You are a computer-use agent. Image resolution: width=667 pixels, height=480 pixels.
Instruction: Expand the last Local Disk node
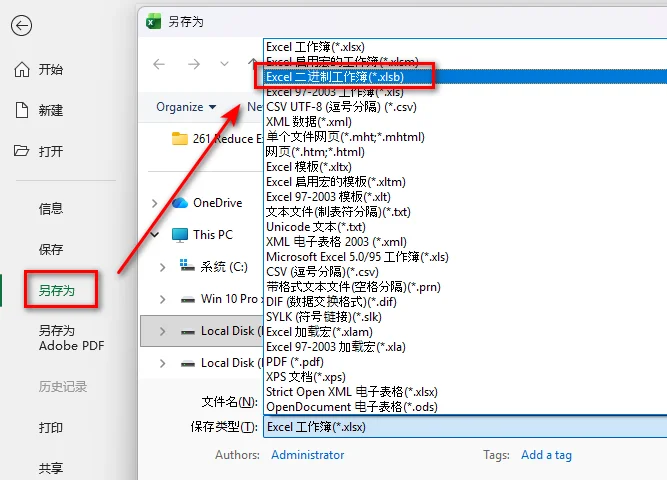pyautogui.click(x=162, y=363)
